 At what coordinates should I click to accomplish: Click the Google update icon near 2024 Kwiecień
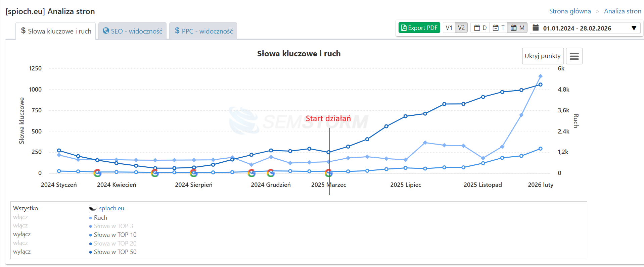click(x=97, y=173)
